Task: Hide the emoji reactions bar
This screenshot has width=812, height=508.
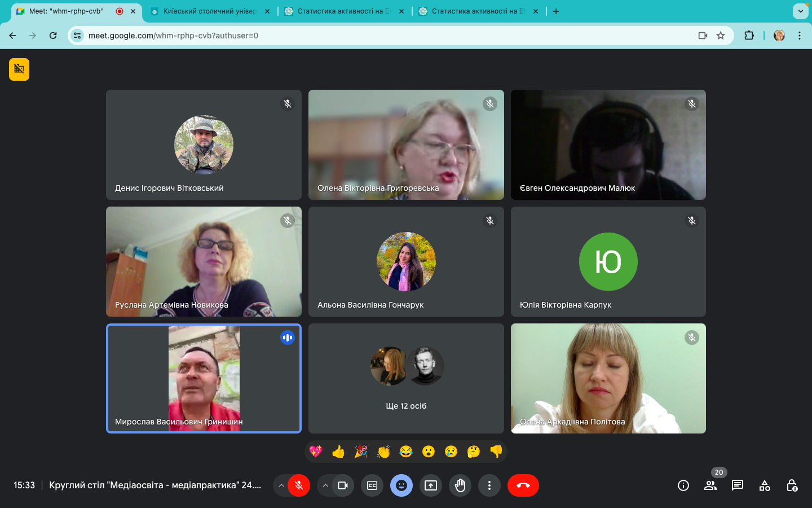Action: (x=401, y=485)
